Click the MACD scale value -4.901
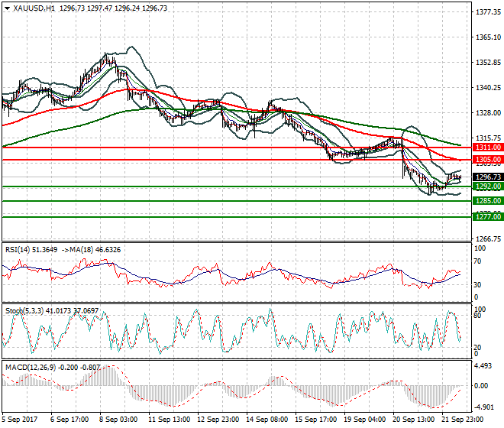The height and width of the screenshot is (428, 504). tap(484, 407)
